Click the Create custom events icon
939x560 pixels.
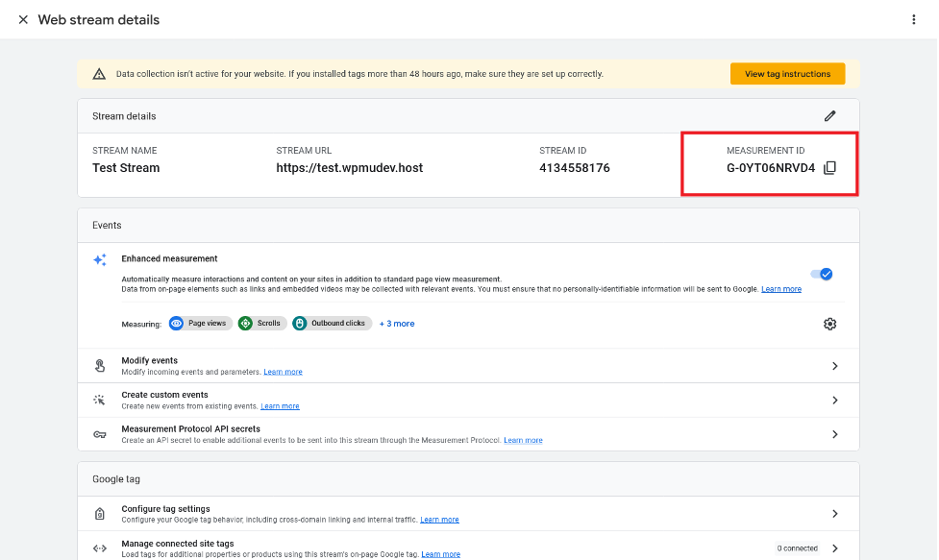point(99,400)
